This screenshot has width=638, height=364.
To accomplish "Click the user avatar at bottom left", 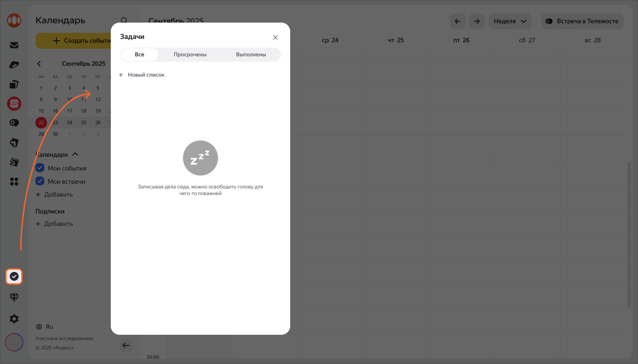I will pyautogui.click(x=14, y=342).
